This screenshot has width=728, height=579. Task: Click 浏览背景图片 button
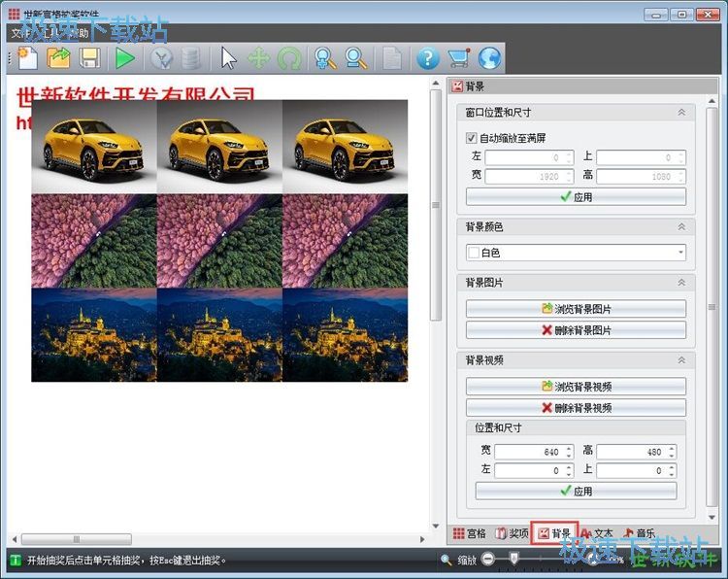[576, 309]
